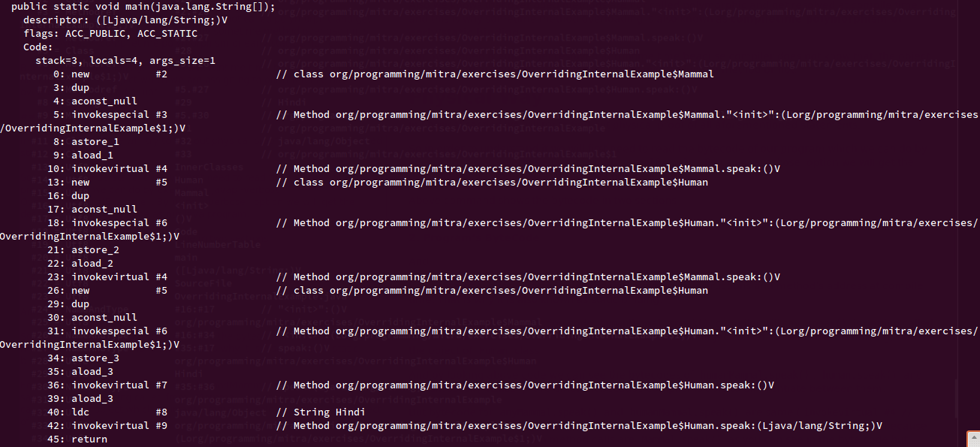Image resolution: width=980 pixels, height=447 pixels.
Task: Click the aload_2 instruction at offset 22
Action: click(92, 264)
